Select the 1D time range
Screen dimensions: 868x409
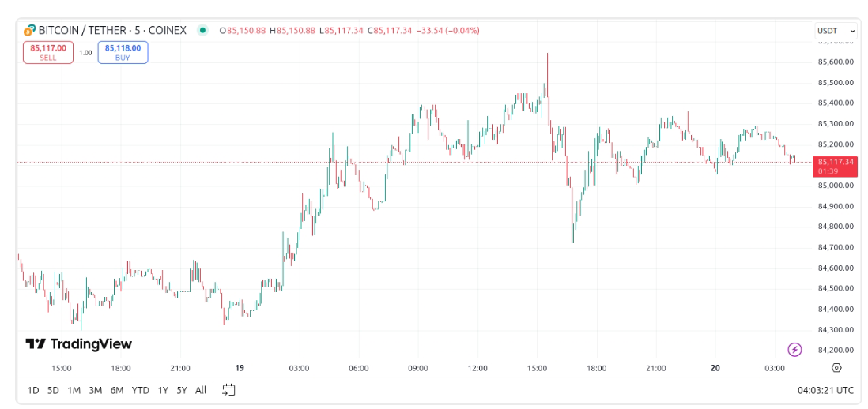33,390
